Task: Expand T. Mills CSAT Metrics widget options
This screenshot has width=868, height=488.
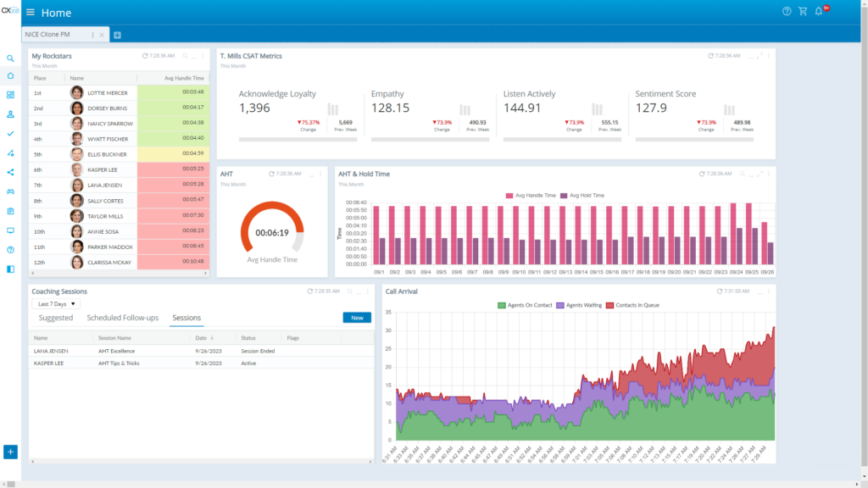Action: pyautogui.click(x=770, y=56)
